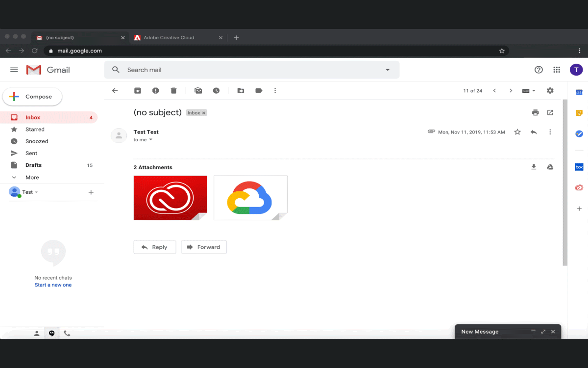The image size is (588, 368).
Task: Snooze this email with clock icon
Action: tap(216, 91)
